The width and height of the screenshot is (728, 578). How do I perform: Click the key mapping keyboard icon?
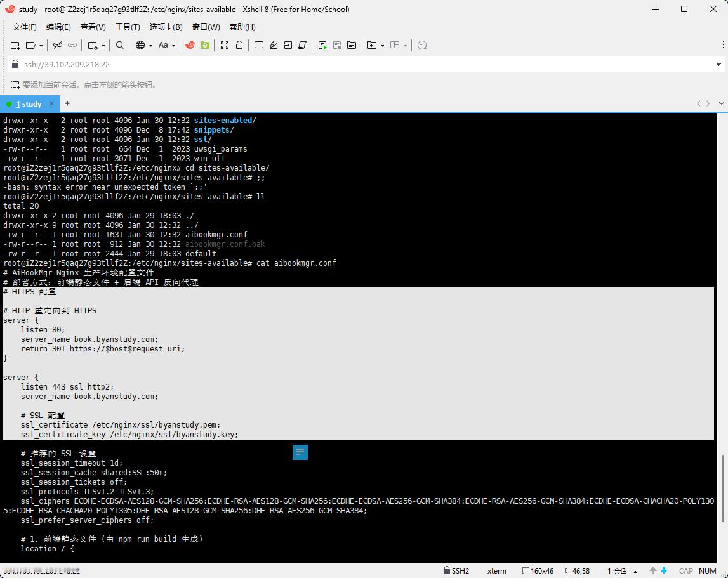(259, 45)
